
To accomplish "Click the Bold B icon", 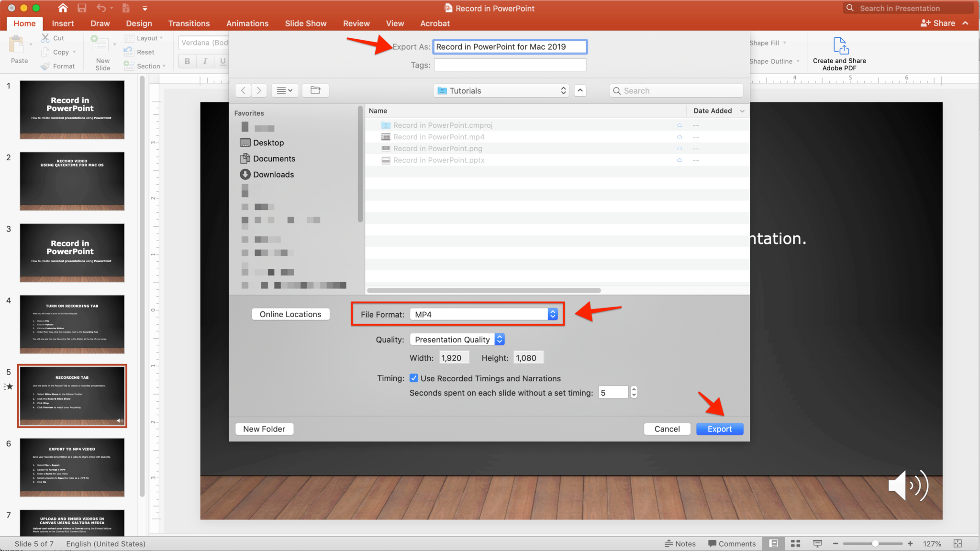I will point(187,61).
